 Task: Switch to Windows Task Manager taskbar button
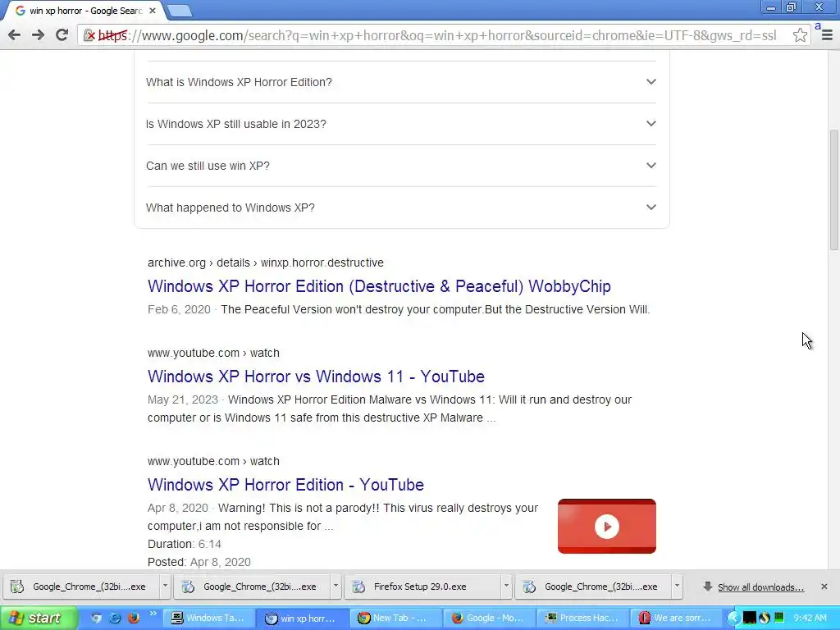208,619
